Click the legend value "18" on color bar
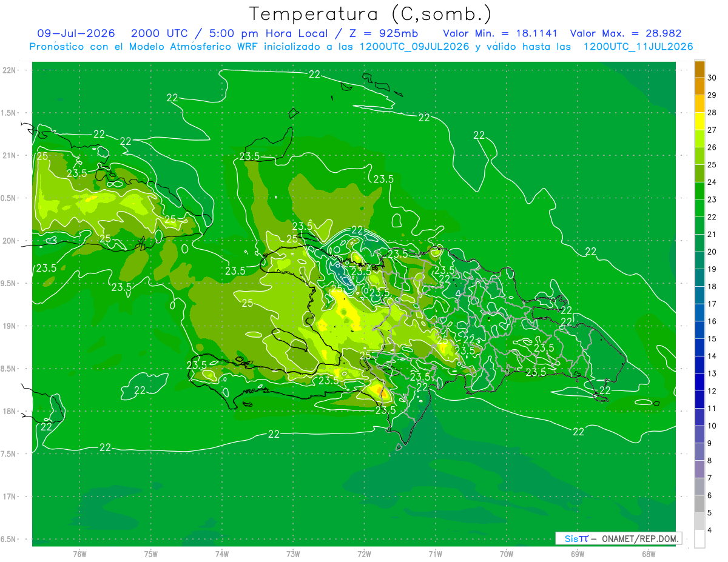Screen dimensions: 728x562 coord(712,287)
